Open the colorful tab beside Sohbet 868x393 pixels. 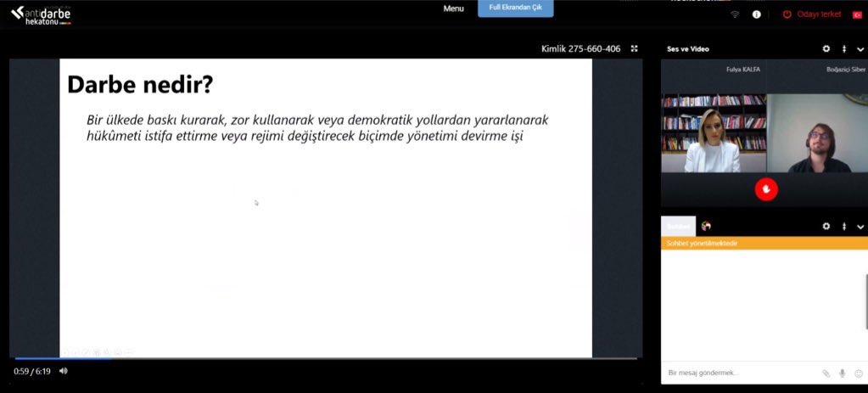point(706,226)
